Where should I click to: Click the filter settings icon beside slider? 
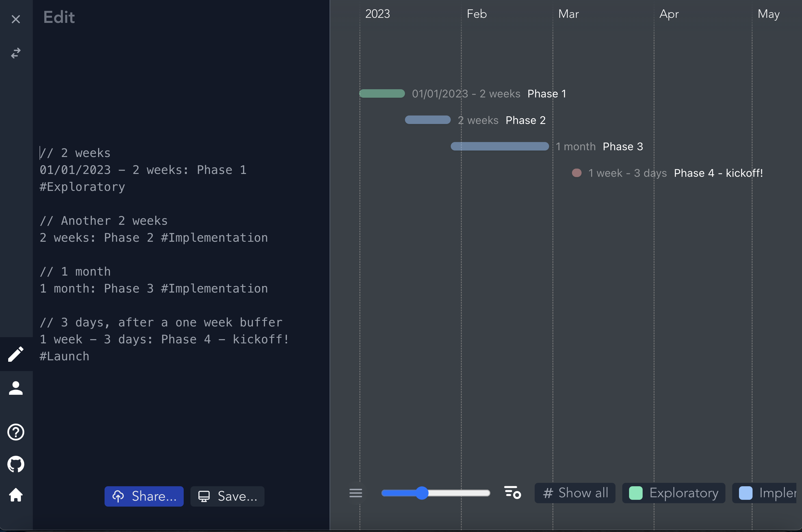[512, 493]
